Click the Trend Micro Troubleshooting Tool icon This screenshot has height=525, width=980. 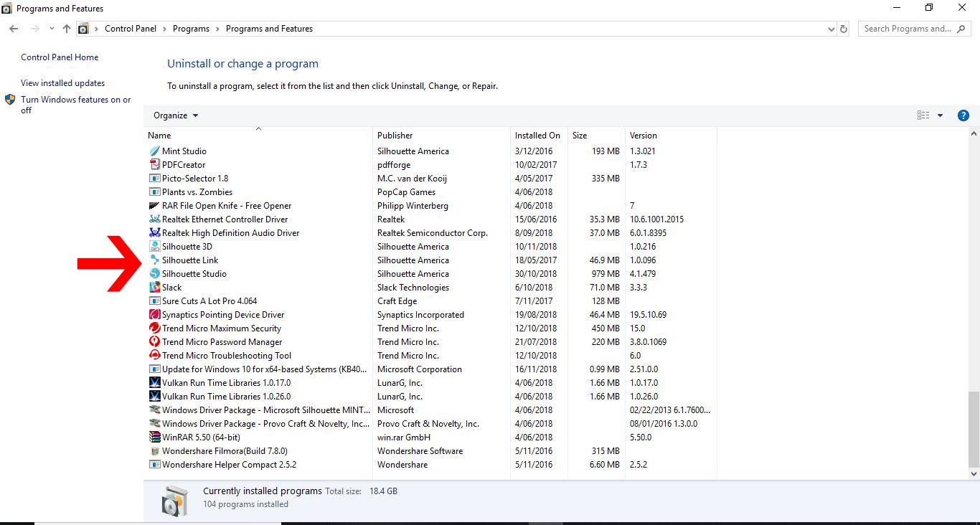click(154, 356)
